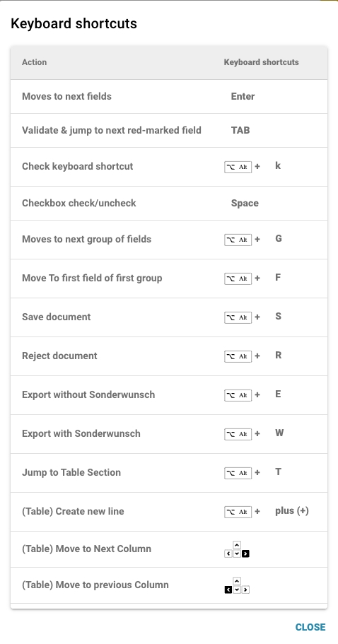
Task: Click the Alt key icon for Jump to Table Section
Action: (238, 473)
